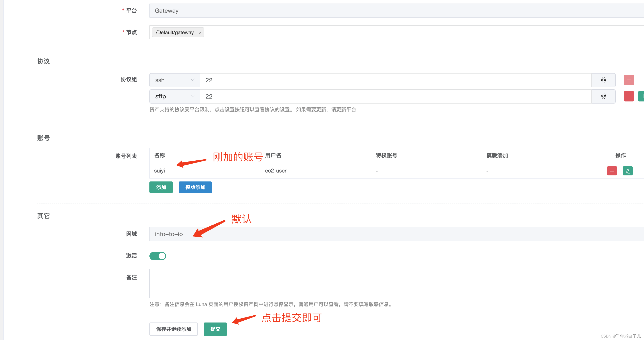Image resolution: width=644 pixels, height=340 pixels.
Task: Expand the ssh protocol dropdown
Action: (174, 80)
